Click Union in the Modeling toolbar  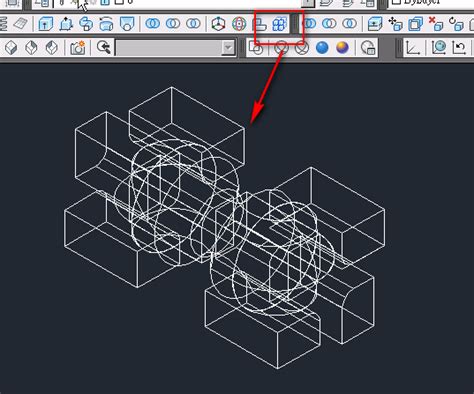(x=153, y=24)
